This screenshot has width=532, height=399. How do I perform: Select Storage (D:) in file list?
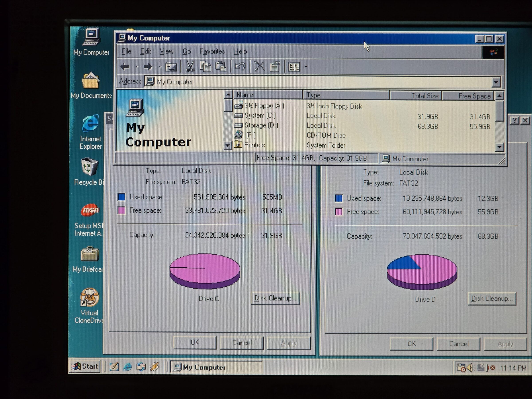[x=261, y=125]
